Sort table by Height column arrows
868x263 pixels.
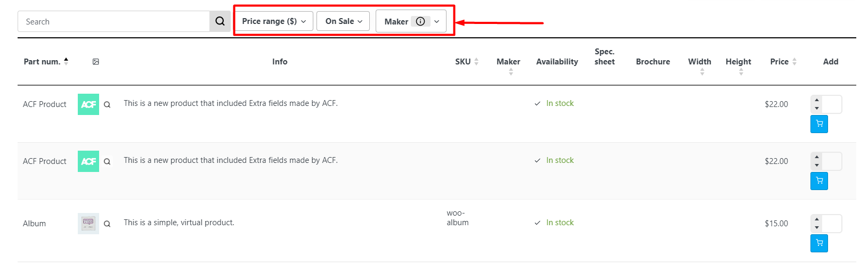[x=741, y=72]
